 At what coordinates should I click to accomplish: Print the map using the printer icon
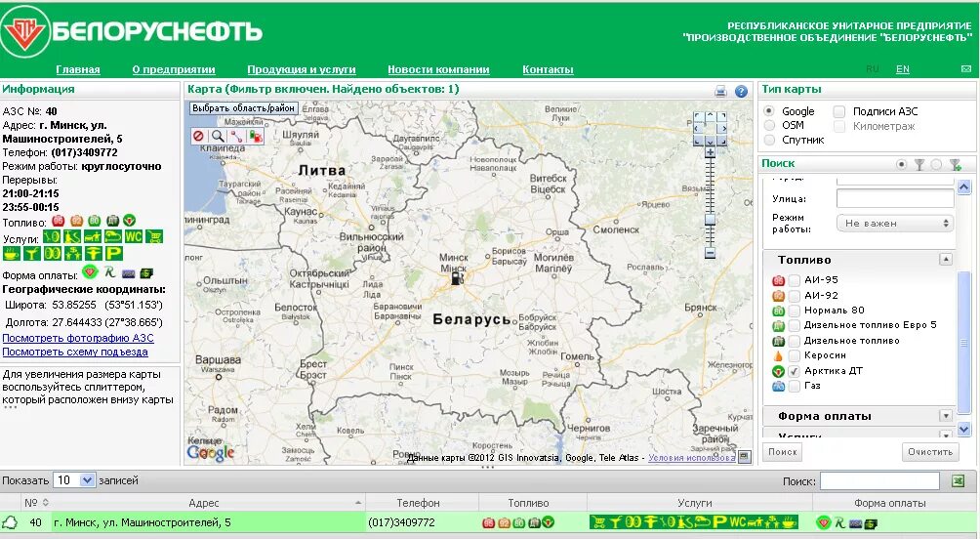720,91
